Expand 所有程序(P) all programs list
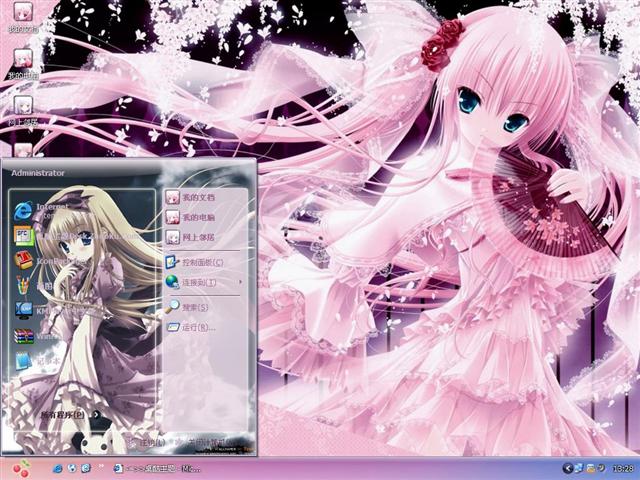The height and width of the screenshot is (480, 640). tap(70, 415)
